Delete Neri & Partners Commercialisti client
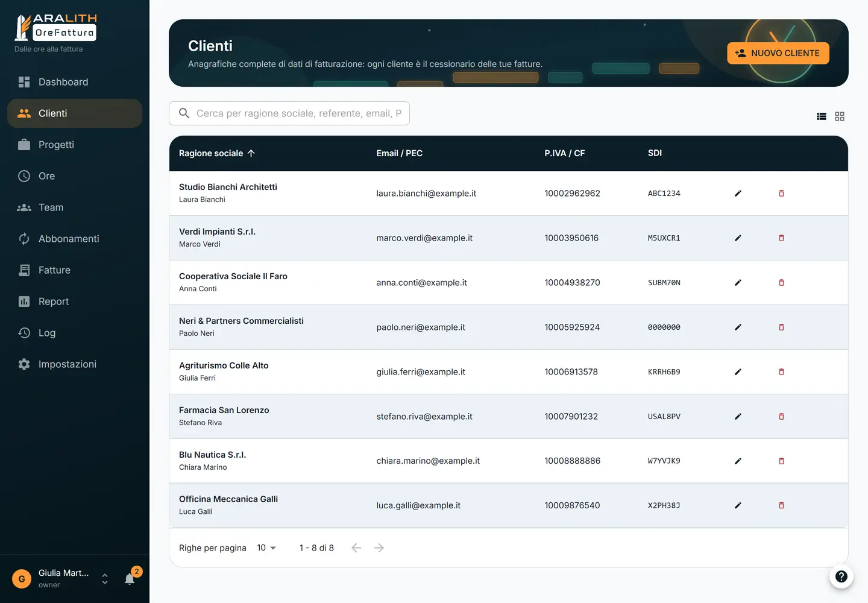The height and width of the screenshot is (603, 868). 781,327
